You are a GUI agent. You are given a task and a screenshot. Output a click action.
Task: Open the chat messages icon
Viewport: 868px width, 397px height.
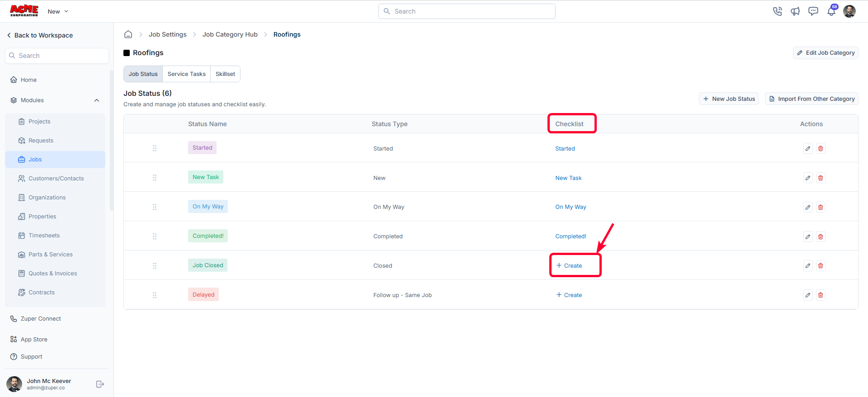[x=813, y=11]
